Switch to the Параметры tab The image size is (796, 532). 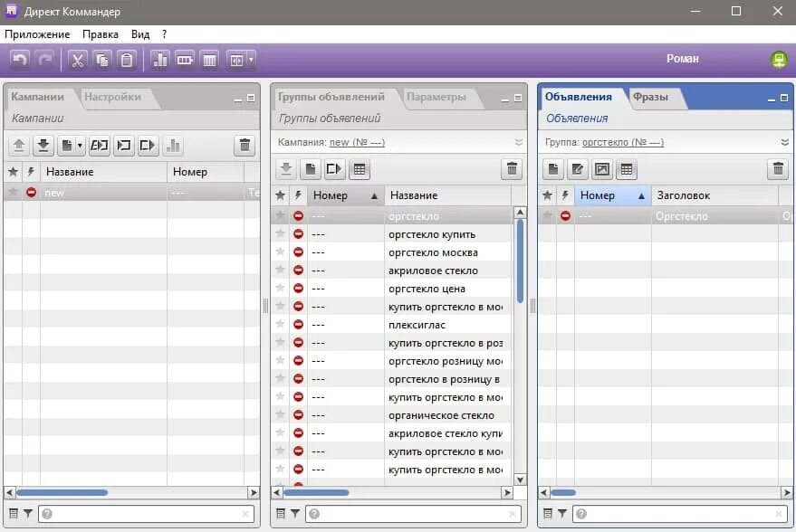tap(436, 97)
